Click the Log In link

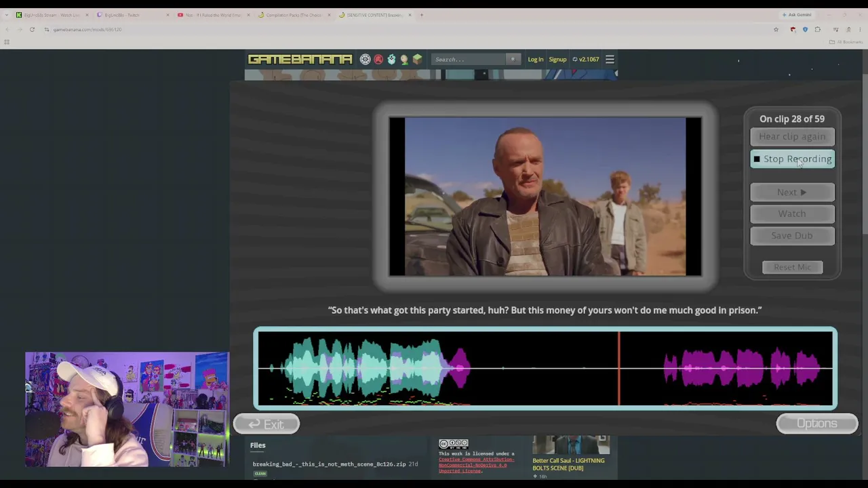pyautogui.click(x=536, y=60)
